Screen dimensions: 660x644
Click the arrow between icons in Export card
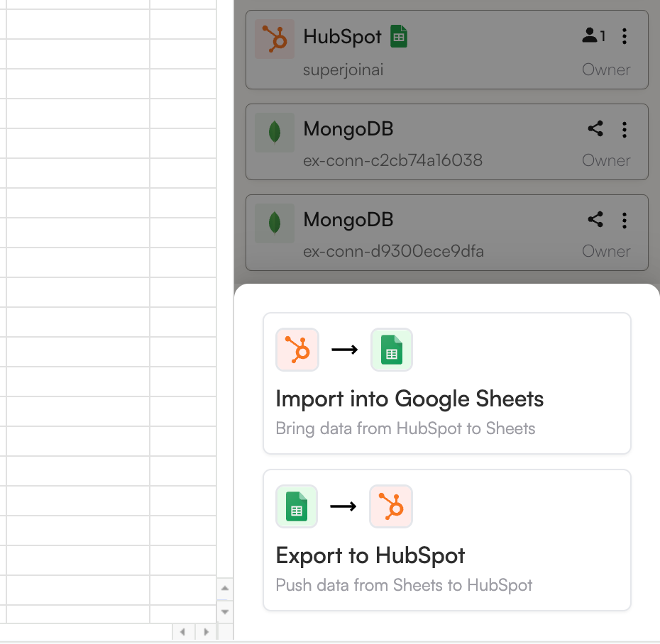tap(343, 506)
